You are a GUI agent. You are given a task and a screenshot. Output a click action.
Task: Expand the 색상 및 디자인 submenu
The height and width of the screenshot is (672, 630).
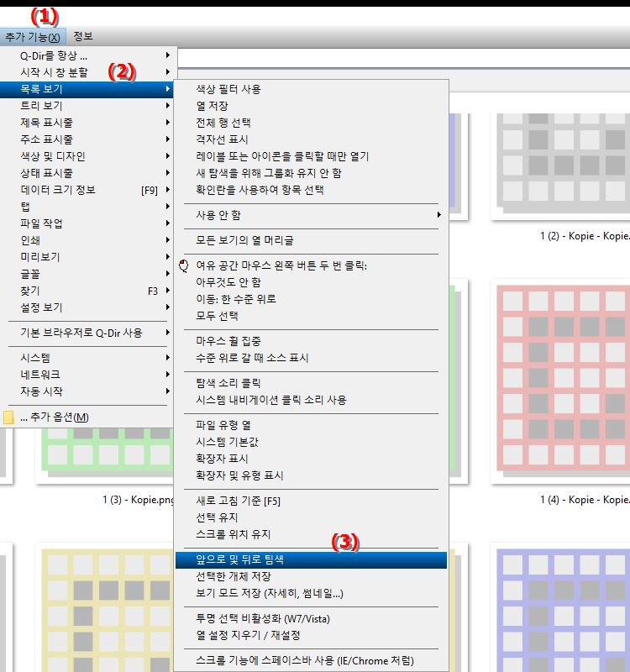point(88,156)
